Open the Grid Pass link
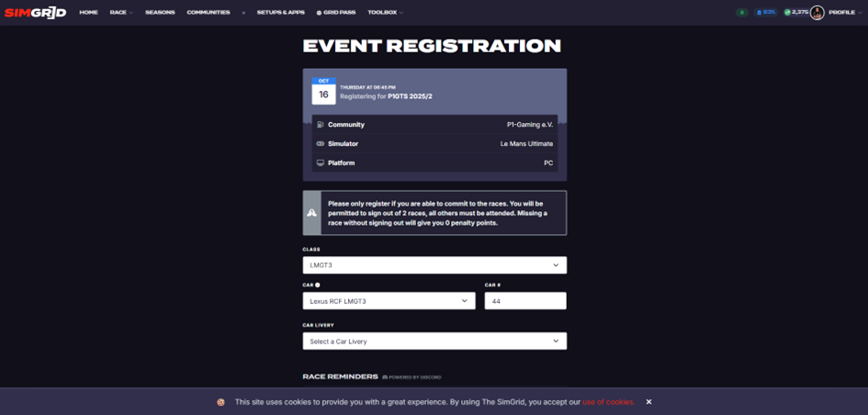This screenshot has height=415, width=868. point(336,13)
